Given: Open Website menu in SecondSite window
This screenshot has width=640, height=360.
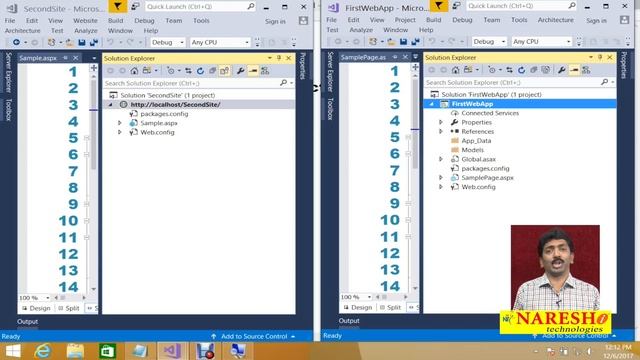Looking at the screenshot, I should pos(85,20).
